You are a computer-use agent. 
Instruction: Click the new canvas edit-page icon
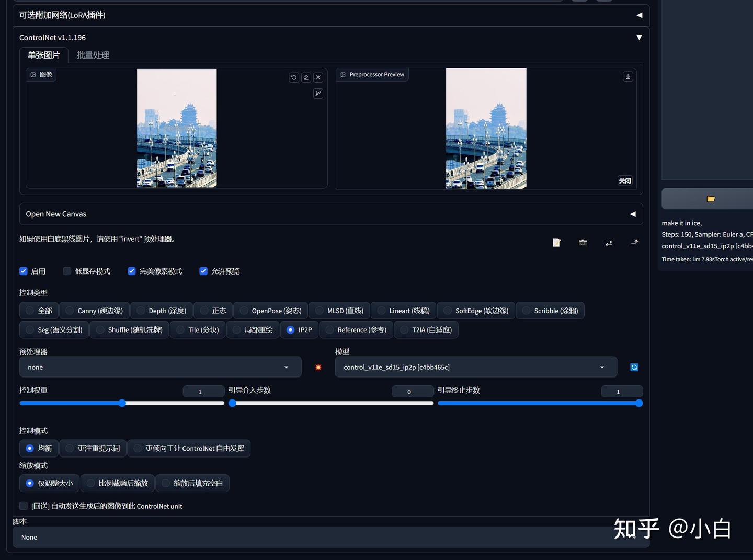pos(556,243)
